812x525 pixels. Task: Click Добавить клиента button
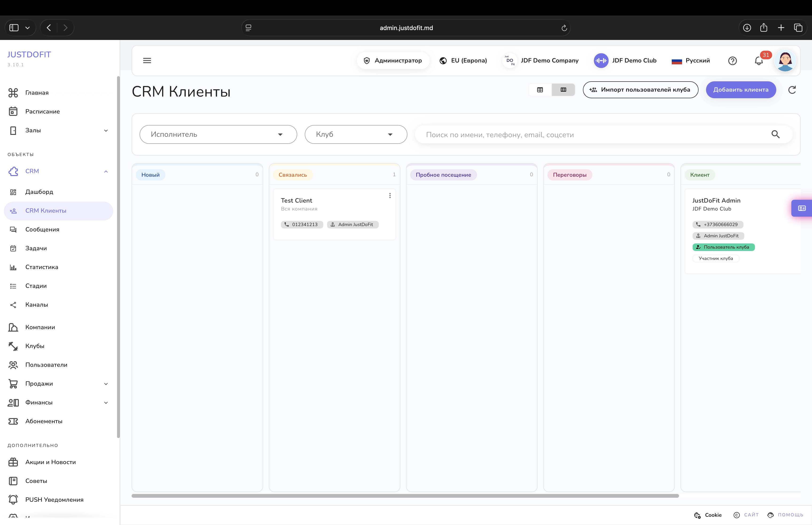click(741, 90)
